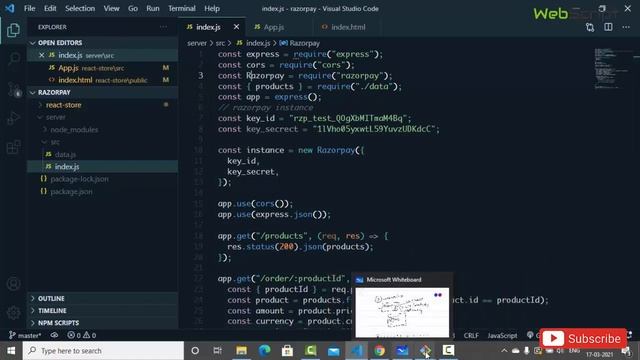The image size is (640, 360).
Task: Open the Edit menu
Action: pos(50,8)
